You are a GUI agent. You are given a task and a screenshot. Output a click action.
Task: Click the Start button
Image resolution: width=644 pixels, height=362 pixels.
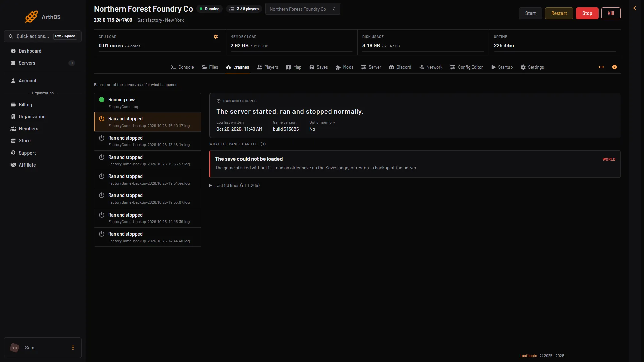click(x=530, y=13)
